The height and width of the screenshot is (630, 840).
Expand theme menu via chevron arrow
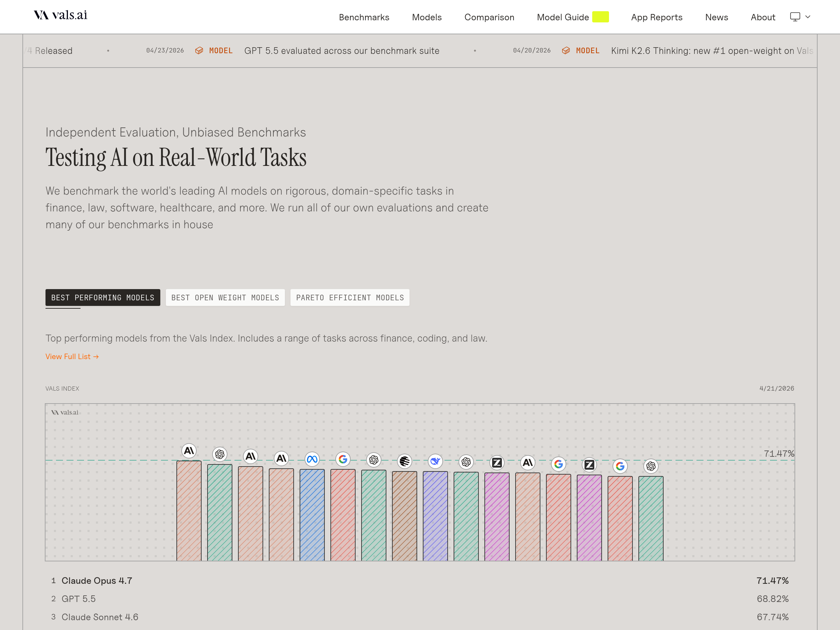click(x=808, y=17)
